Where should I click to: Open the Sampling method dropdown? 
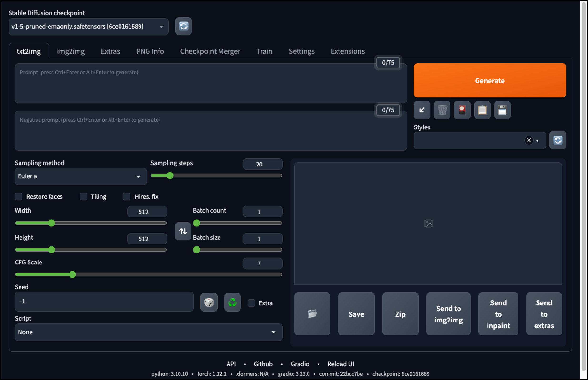(x=80, y=176)
